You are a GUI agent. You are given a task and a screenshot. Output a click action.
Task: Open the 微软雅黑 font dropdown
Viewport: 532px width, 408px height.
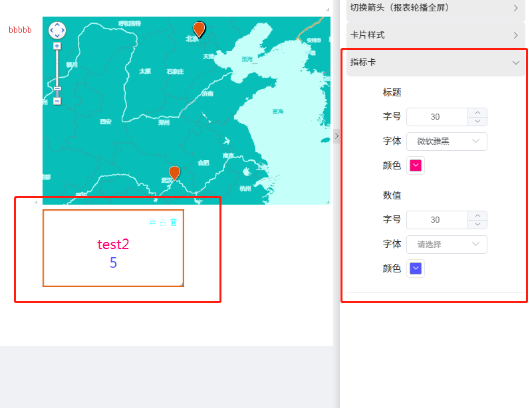[447, 142]
